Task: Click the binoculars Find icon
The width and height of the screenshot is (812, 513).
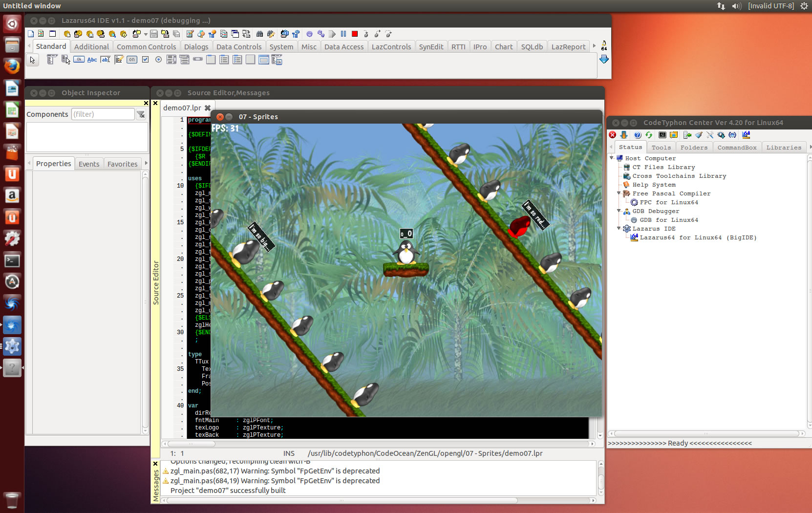Action: point(259,34)
